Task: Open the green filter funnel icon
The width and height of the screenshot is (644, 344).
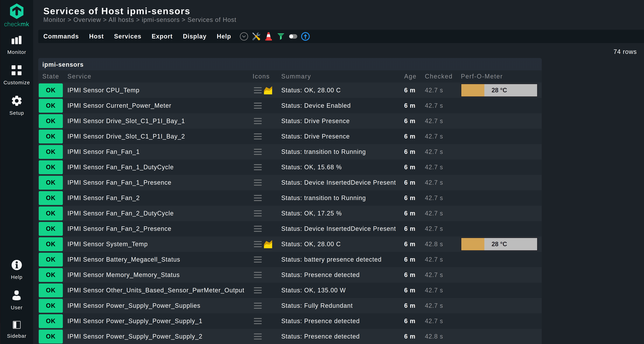Action: coord(281,37)
